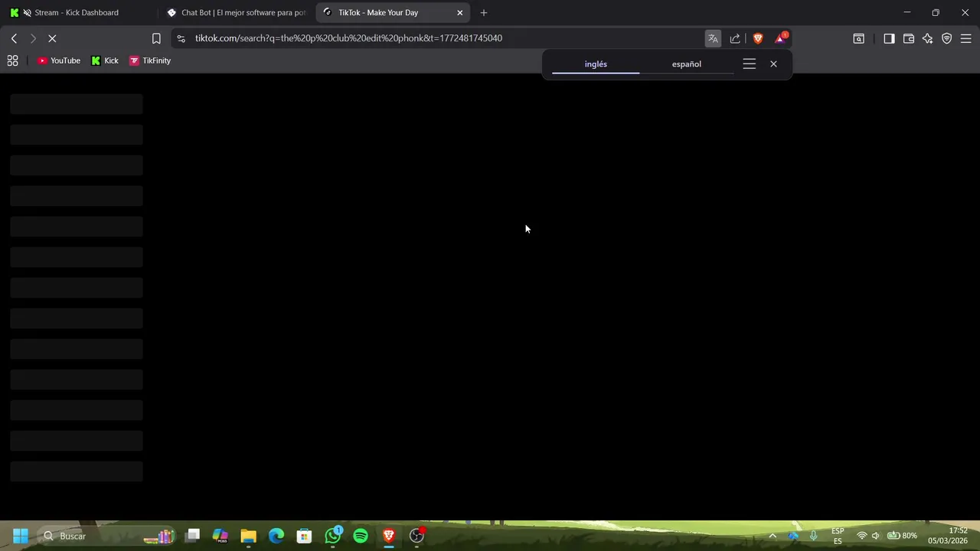Switch to the Chat Bot tab
980x551 pixels.
[236, 12]
